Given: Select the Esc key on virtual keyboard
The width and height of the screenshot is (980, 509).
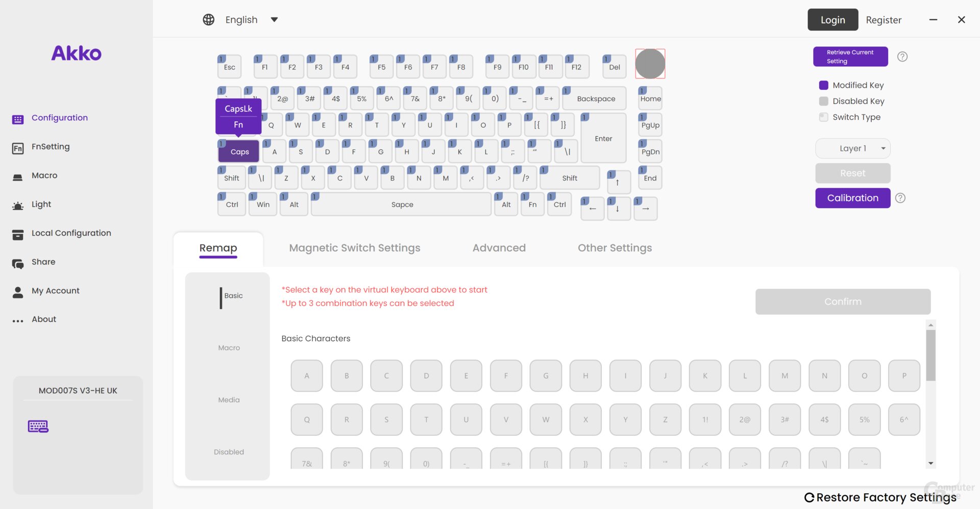Looking at the screenshot, I should 229,67.
